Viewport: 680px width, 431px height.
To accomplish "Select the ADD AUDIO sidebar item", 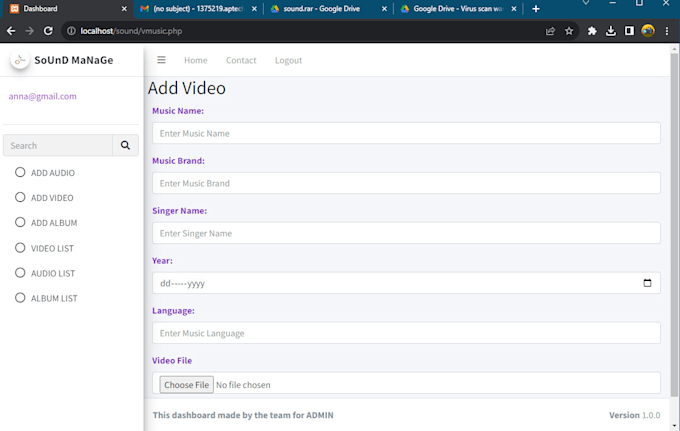I will pyautogui.click(x=52, y=173).
